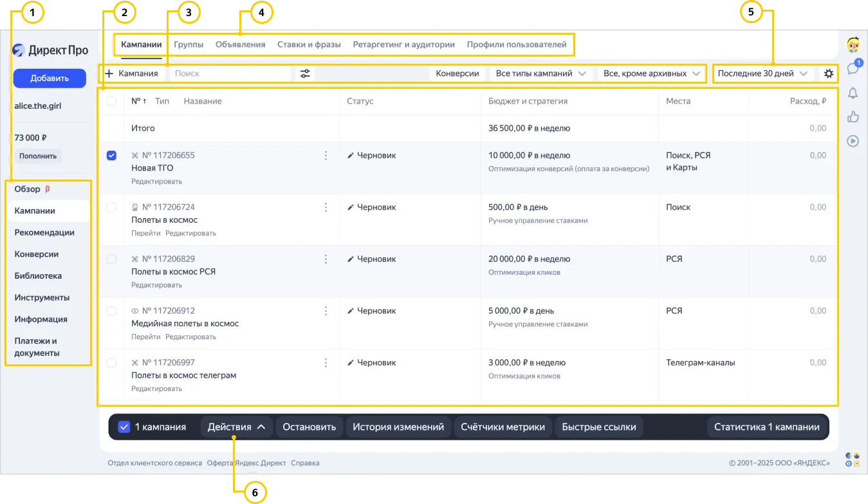Screen dimensions: 868x504
Task: Open three-dot menu for campaign 117206724
Action: coord(326,207)
